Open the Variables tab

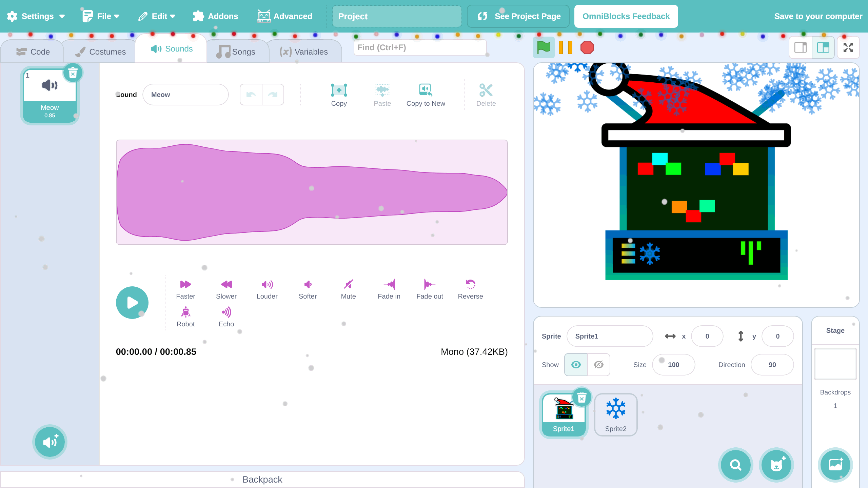coord(304,52)
